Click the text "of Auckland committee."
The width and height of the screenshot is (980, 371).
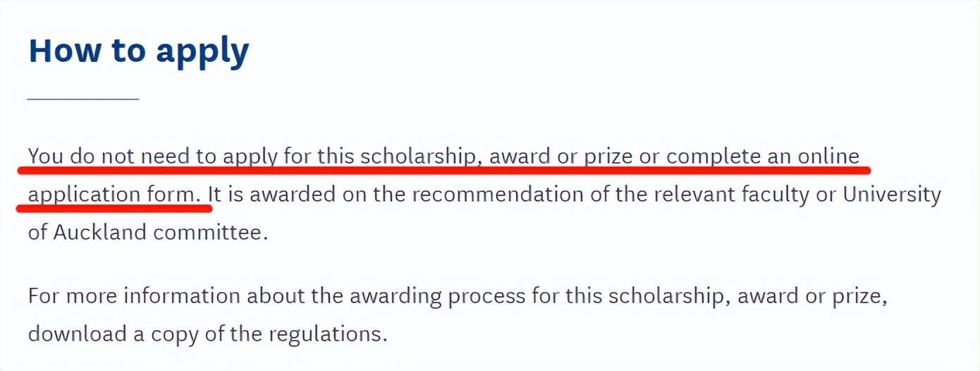(x=148, y=232)
